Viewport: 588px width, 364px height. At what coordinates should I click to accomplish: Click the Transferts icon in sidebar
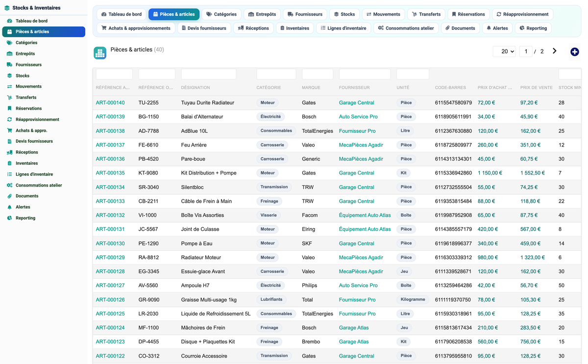(9, 97)
